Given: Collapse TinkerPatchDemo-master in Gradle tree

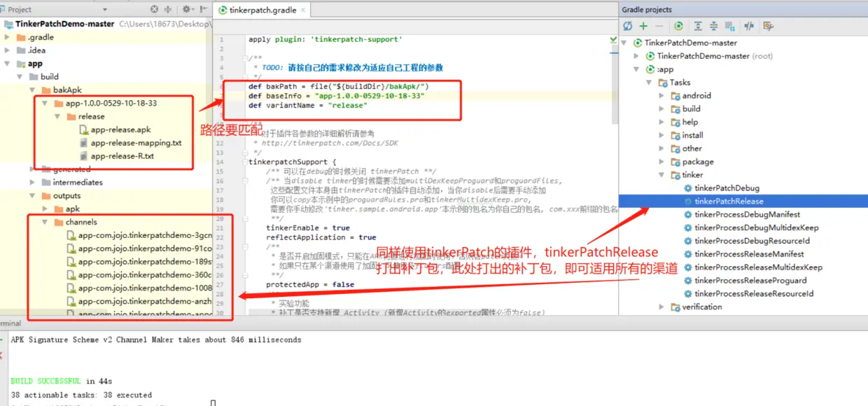Looking at the screenshot, I should tap(624, 43).
